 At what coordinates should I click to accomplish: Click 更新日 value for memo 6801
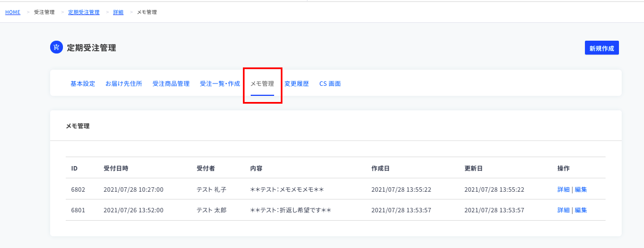[495, 210]
